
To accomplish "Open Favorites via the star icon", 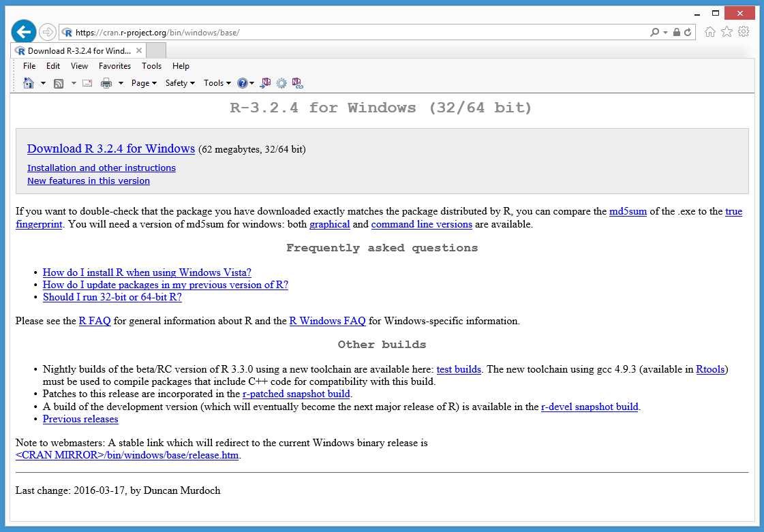I will click(727, 31).
